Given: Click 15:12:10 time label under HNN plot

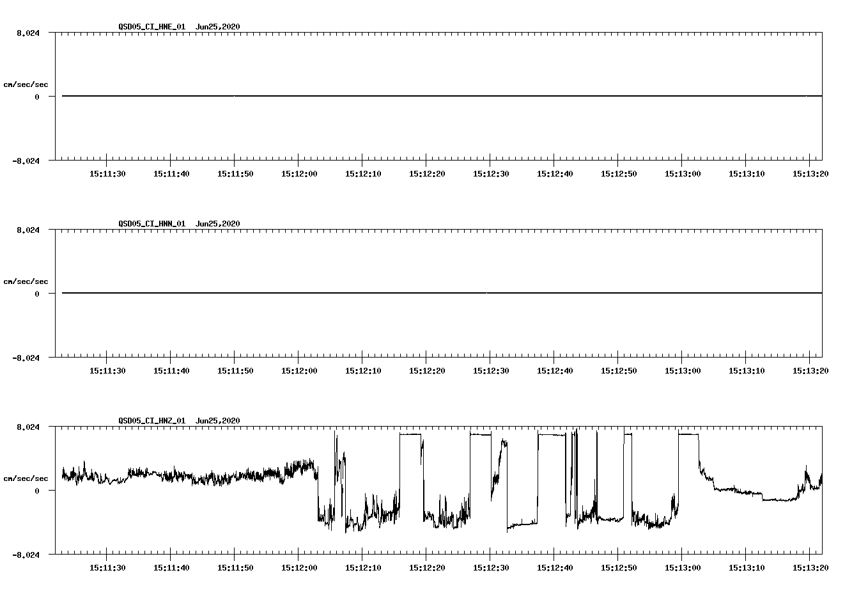Looking at the screenshot, I should [363, 371].
